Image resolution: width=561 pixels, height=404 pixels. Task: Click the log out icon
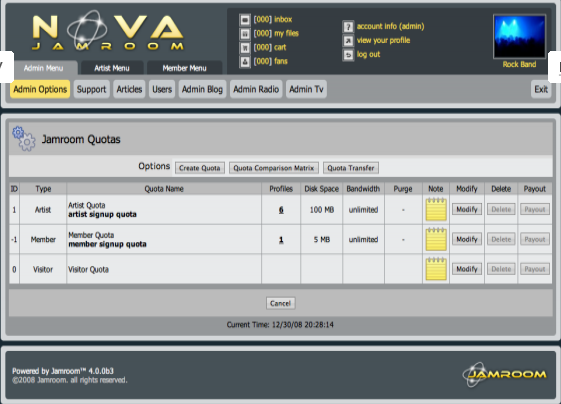(x=348, y=55)
